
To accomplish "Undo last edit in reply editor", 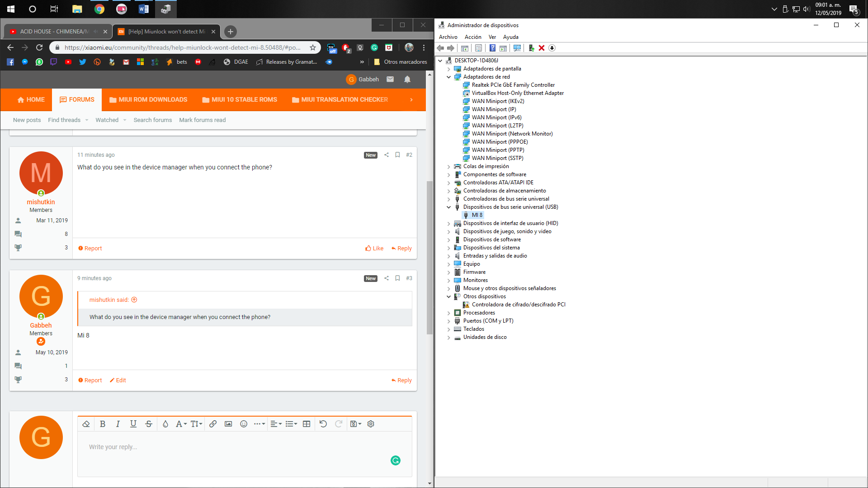I will pos(323,424).
